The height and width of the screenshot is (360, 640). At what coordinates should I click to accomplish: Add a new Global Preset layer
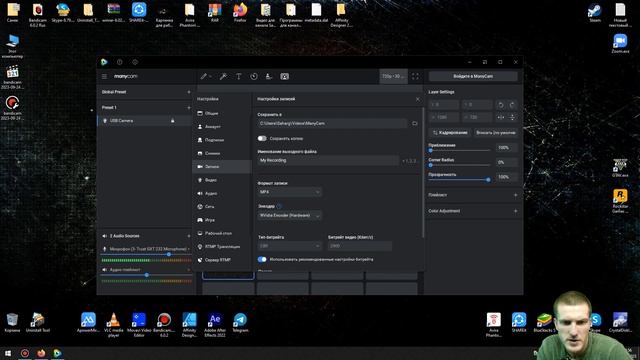pyautogui.click(x=189, y=92)
